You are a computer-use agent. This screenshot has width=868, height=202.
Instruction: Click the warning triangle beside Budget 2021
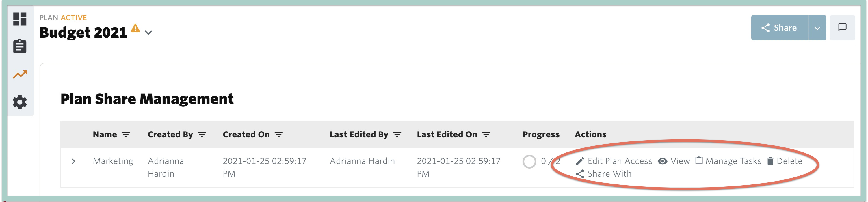tap(135, 28)
